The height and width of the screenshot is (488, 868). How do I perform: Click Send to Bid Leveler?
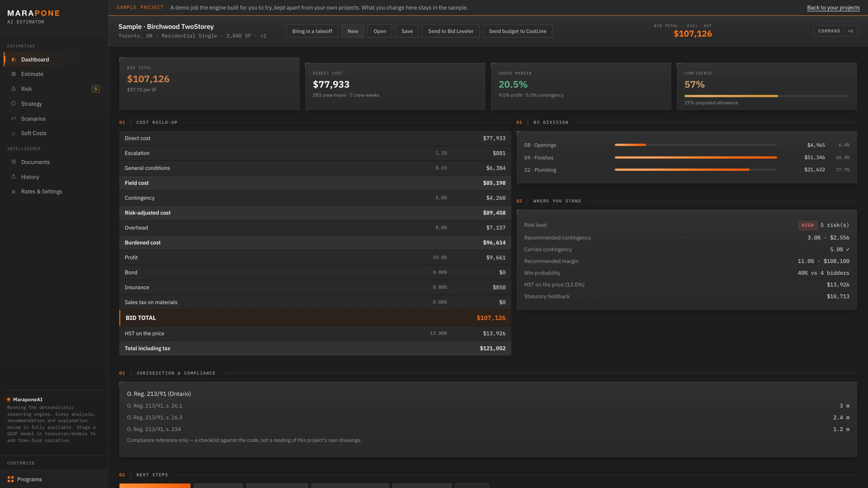click(451, 31)
